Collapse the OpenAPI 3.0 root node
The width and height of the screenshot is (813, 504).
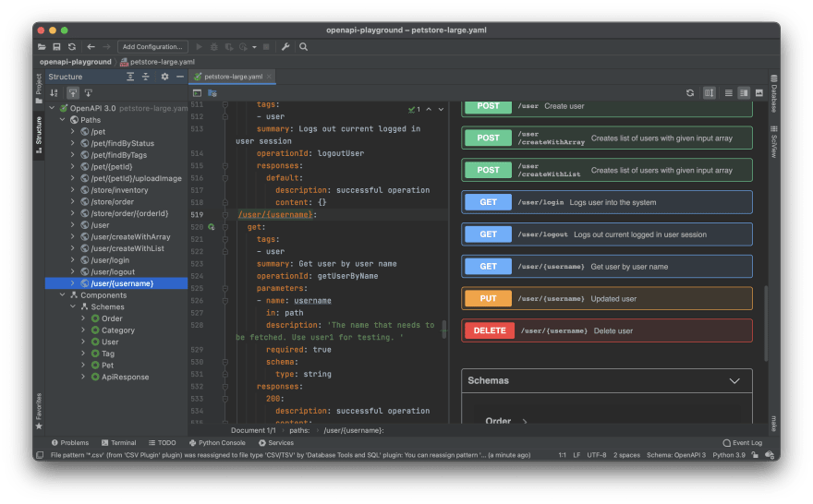coord(52,108)
